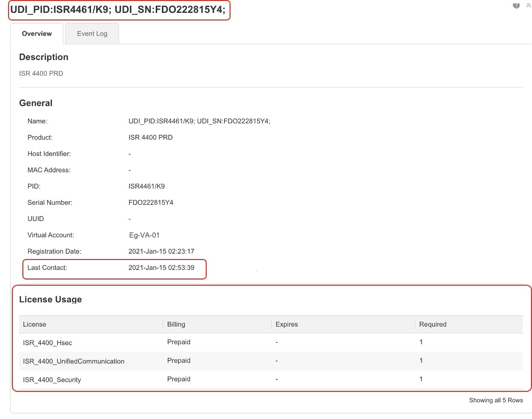
Task: Click the UUID field label
Action: coord(36,219)
